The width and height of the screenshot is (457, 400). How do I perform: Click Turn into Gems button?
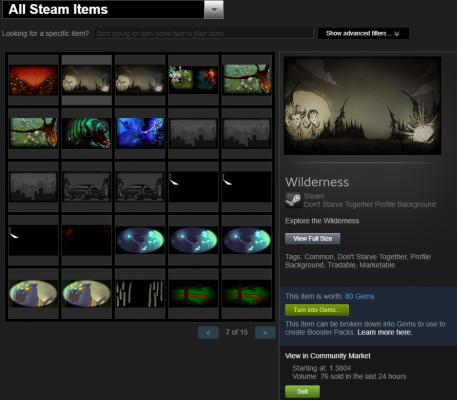click(x=317, y=310)
